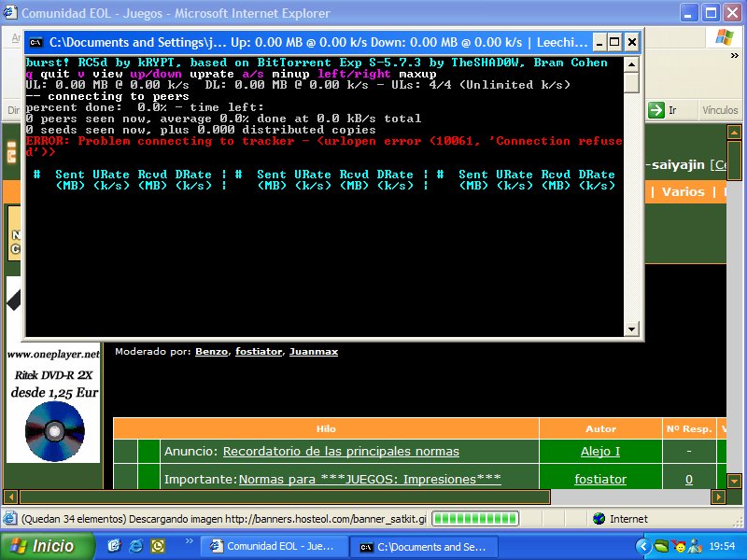This screenshot has height=560, width=747.
Task: Click the Nº Resp. column header
Action: click(x=689, y=428)
